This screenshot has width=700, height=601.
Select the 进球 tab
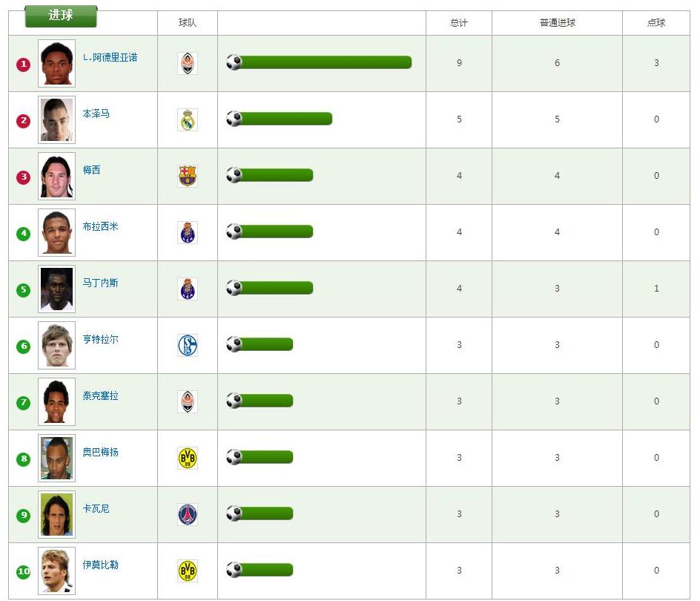click(61, 16)
